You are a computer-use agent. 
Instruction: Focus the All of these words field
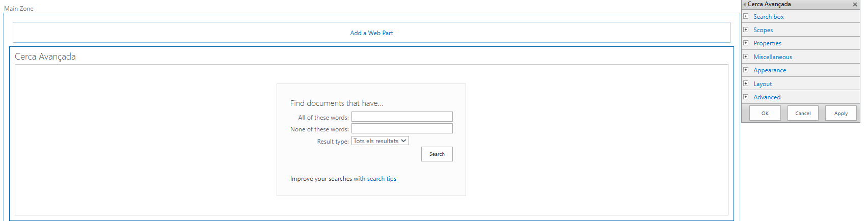coord(402,117)
